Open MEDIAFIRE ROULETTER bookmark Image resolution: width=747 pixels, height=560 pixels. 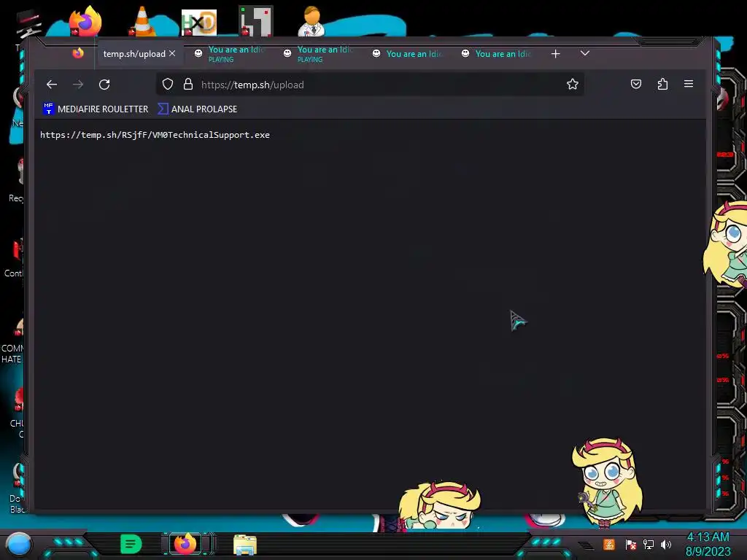[x=96, y=109]
